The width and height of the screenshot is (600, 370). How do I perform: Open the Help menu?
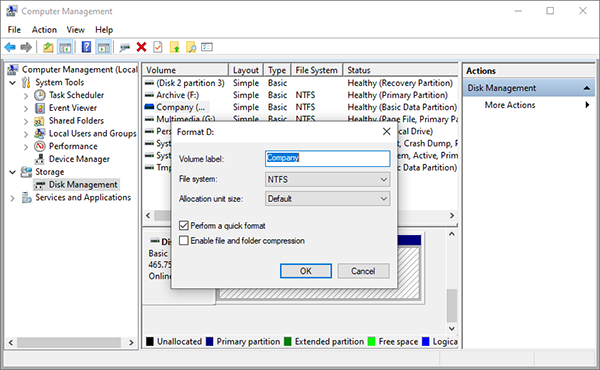(x=104, y=29)
